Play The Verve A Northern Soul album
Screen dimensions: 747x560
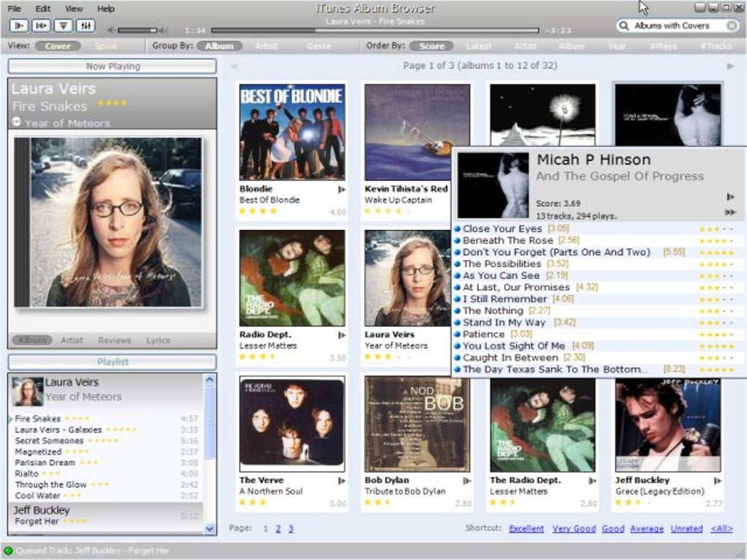pyautogui.click(x=341, y=481)
